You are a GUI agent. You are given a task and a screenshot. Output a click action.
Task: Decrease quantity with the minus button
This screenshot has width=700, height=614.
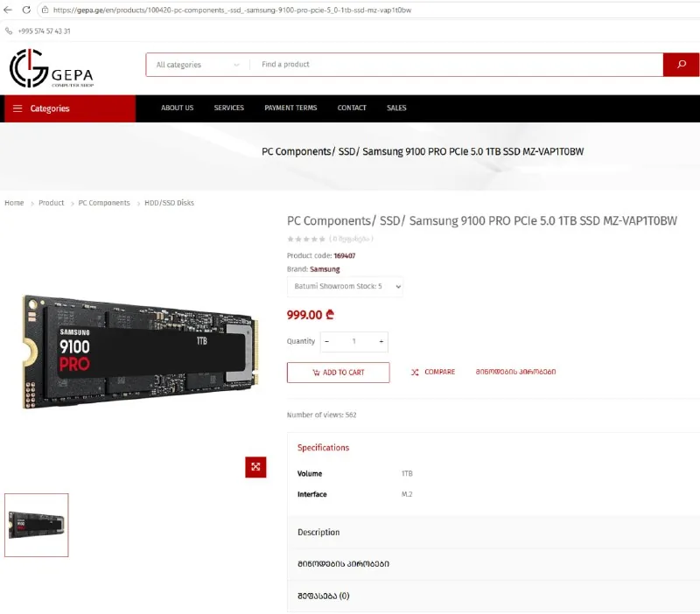tap(326, 341)
